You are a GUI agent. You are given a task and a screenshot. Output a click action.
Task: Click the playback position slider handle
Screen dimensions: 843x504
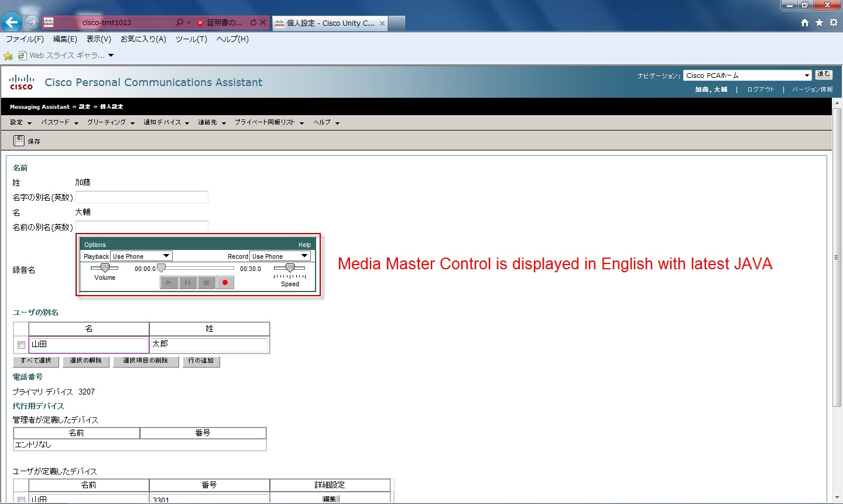[x=161, y=268]
